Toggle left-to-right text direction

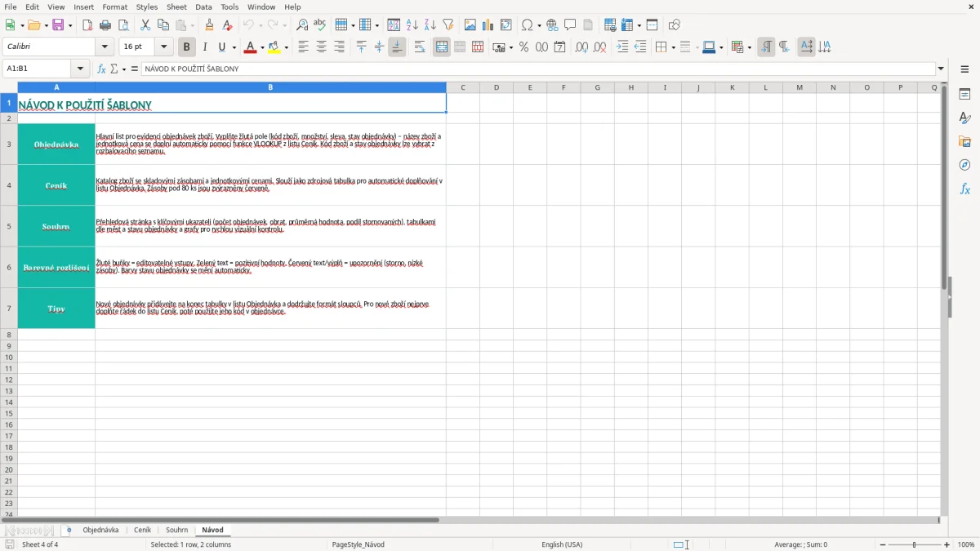point(766,47)
